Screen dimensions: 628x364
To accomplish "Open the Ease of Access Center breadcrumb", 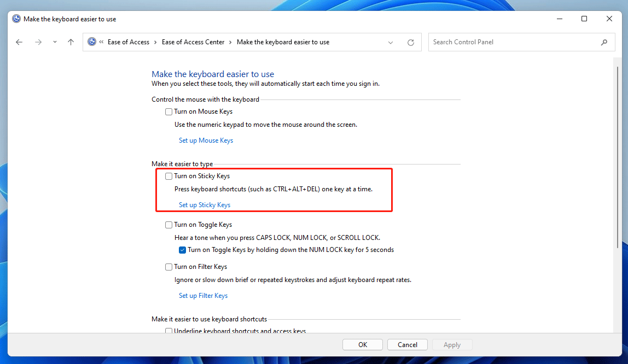I will (193, 42).
